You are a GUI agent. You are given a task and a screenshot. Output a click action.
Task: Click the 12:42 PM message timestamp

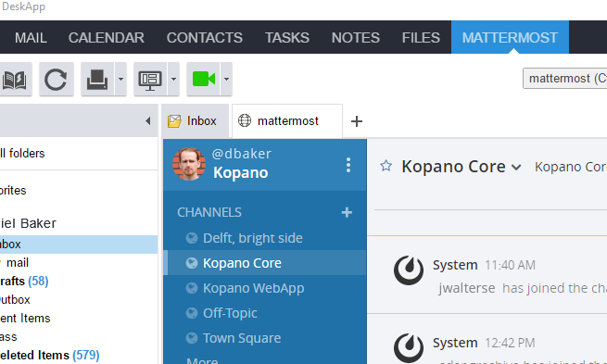click(510, 343)
